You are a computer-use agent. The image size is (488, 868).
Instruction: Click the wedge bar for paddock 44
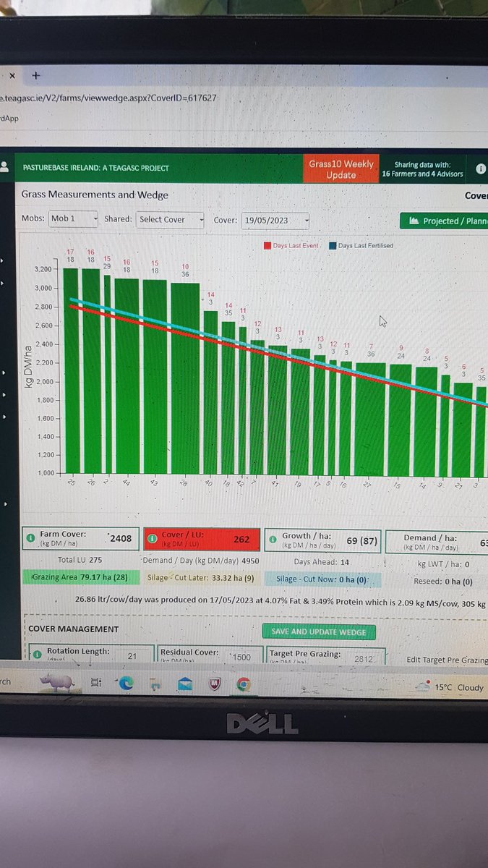click(x=127, y=375)
